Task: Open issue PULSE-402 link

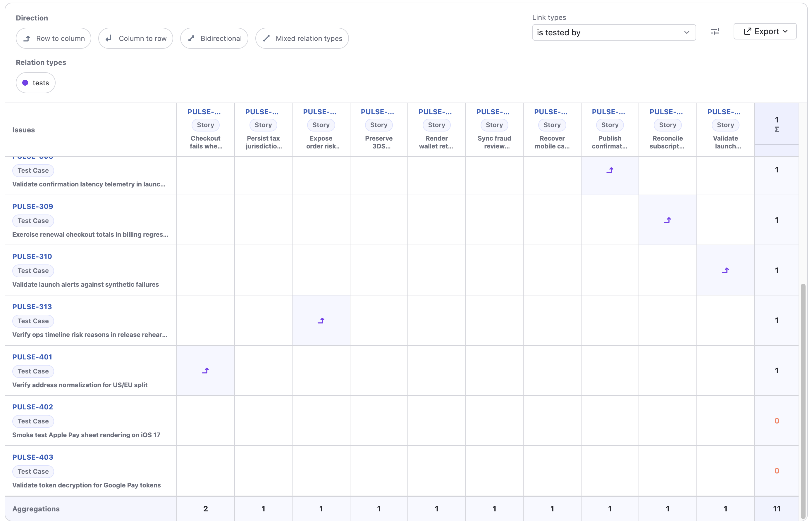Action: pyautogui.click(x=32, y=406)
